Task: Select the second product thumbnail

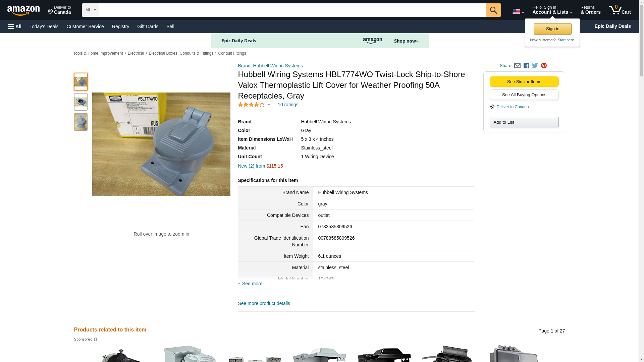Action: point(80,102)
